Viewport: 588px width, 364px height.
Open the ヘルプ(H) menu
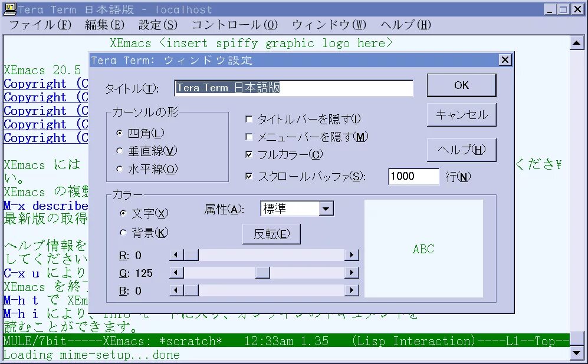[406, 25]
